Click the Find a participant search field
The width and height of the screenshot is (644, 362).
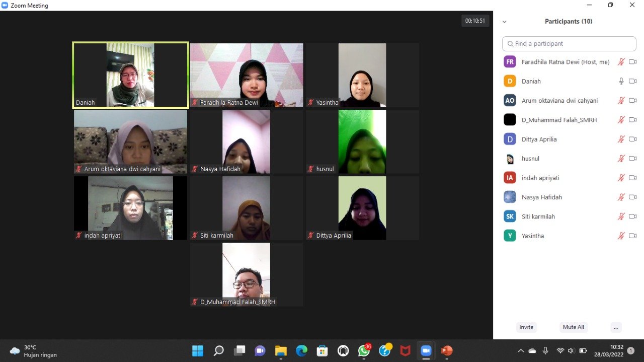pos(569,44)
